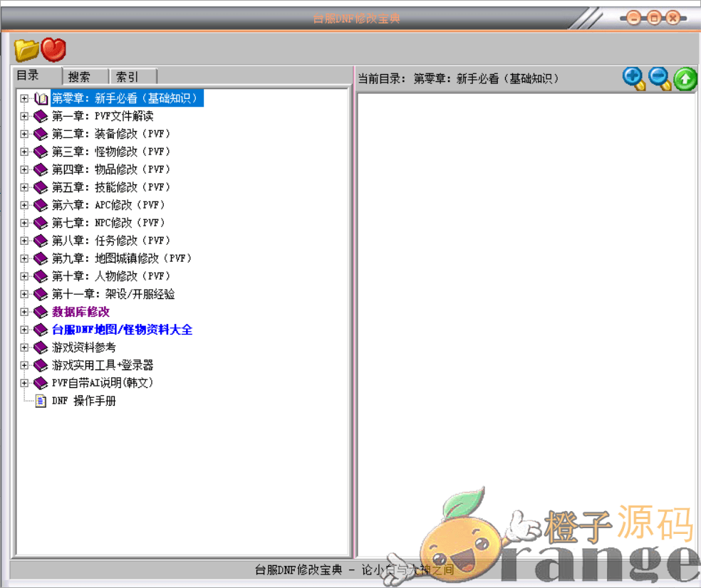701x588 pixels.
Task: Click the yellow open folder toolbar icon
Action: click(x=26, y=49)
